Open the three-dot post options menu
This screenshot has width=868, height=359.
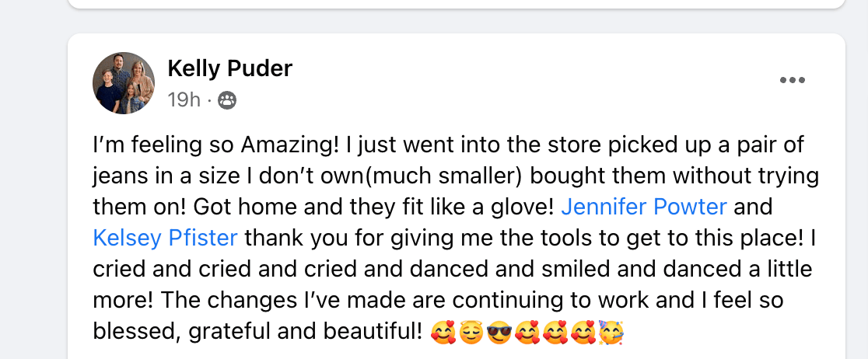792,80
